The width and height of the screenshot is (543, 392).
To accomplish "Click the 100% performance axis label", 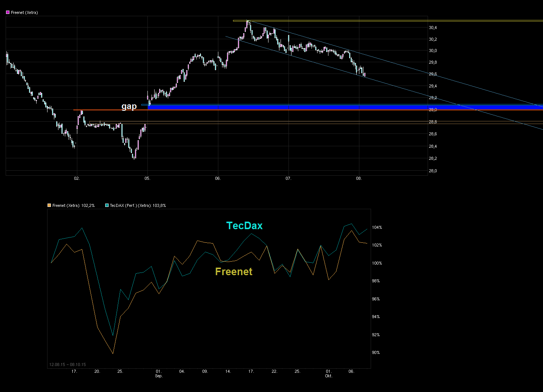I will 377,263.
